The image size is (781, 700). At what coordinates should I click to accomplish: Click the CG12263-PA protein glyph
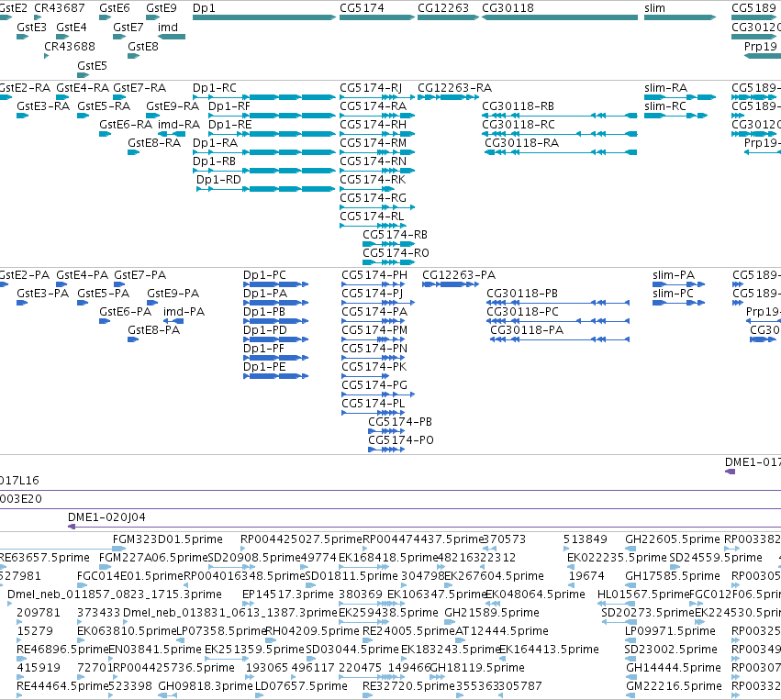[451, 284]
